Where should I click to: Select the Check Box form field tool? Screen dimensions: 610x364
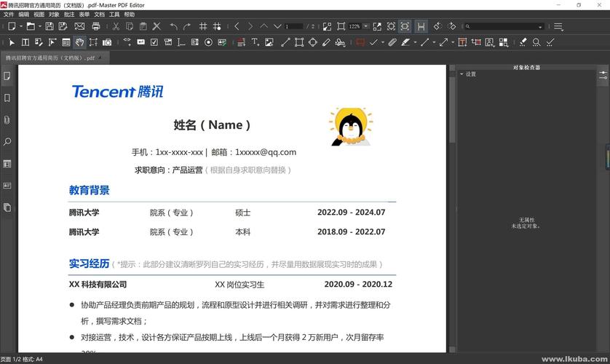click(154, 42)
